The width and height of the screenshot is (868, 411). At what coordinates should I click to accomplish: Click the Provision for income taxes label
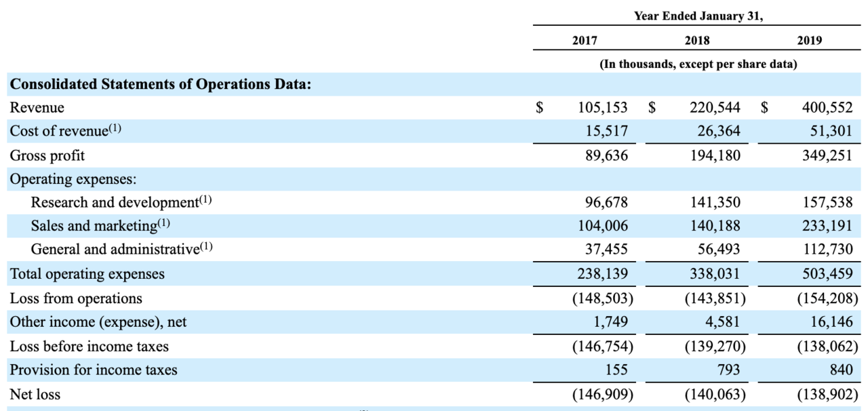click(x=93, y=370)
